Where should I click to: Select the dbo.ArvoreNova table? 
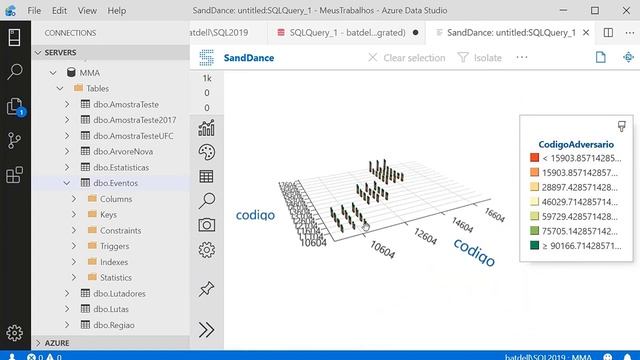click(x=123, y=151)
